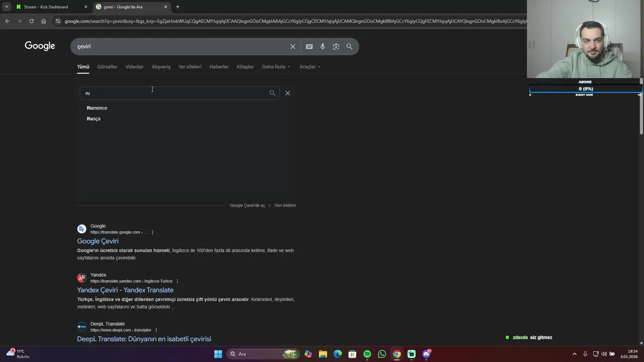Open the weather widget showing 11°C
The image size is (644, 362).
point(18,354)
